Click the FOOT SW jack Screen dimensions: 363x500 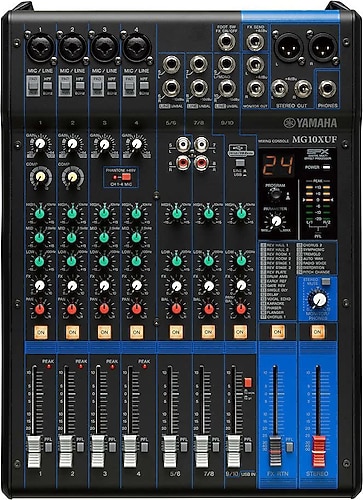click(x=227, y=41)
